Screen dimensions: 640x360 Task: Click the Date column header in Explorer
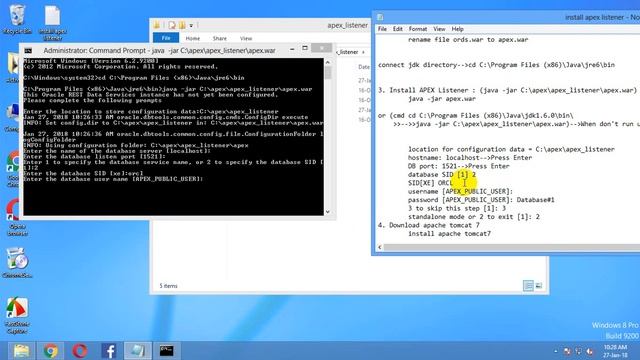(x=364, y=67)
